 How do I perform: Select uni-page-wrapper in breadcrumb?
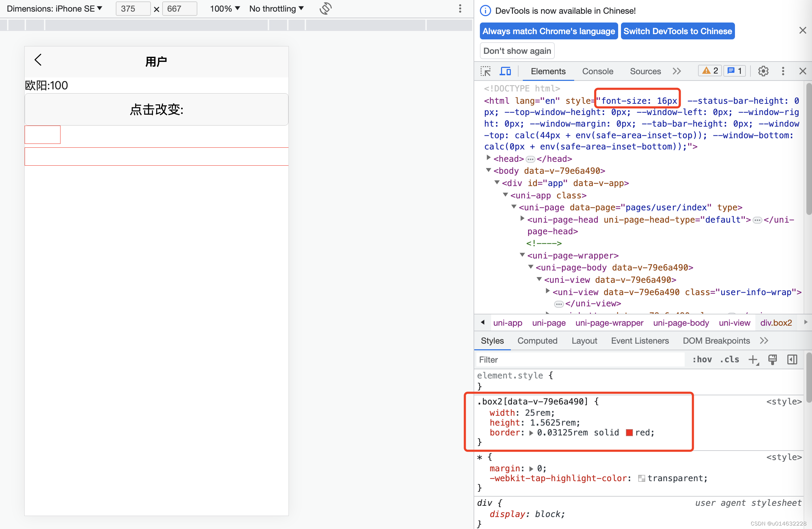coord(609,323)
